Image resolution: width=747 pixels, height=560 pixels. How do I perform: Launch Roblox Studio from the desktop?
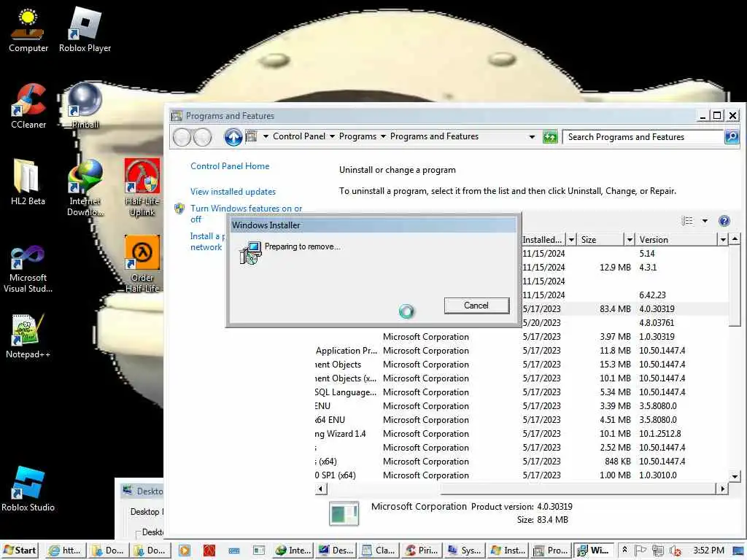click(28, 489)
